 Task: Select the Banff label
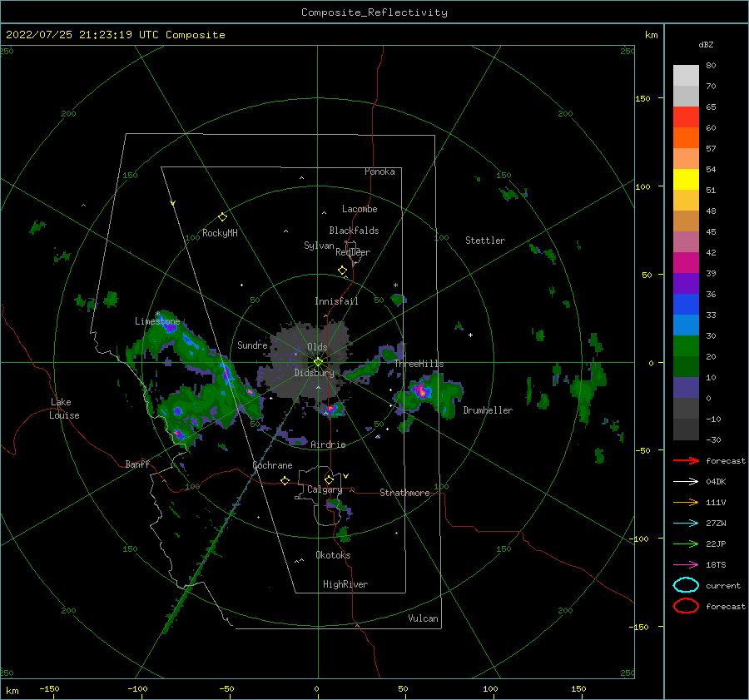click(137, 464)
